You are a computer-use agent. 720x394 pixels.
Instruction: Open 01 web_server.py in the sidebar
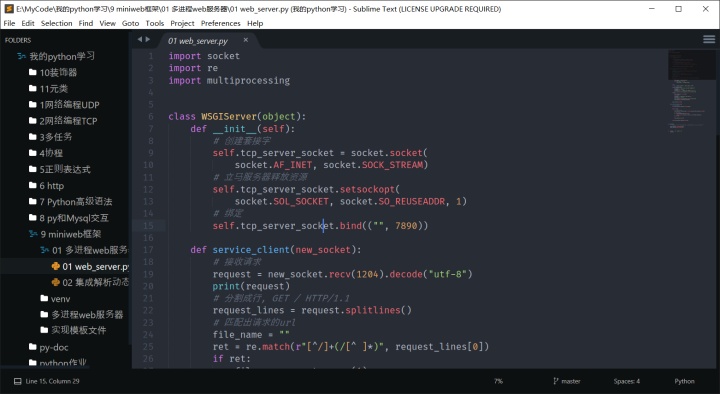90,266
